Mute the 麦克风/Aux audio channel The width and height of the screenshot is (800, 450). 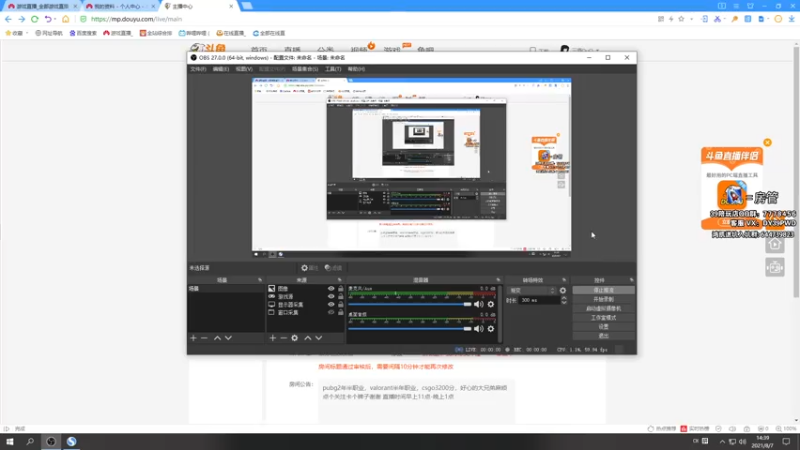[479, 304]
